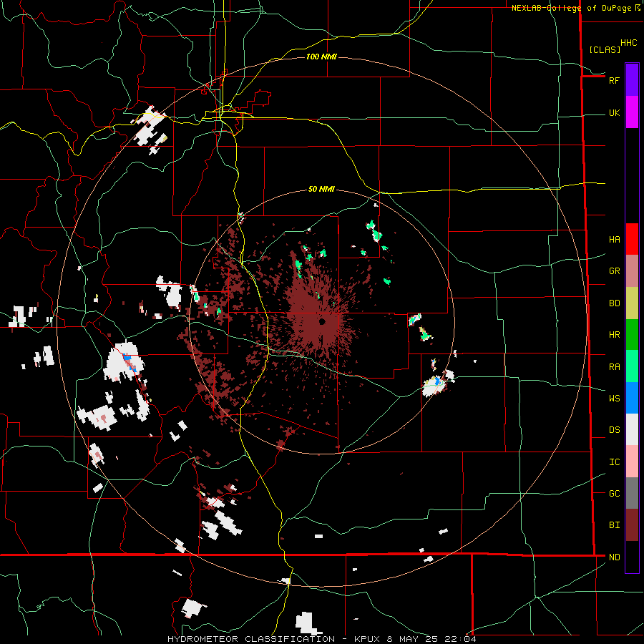Pick the HR dark green legend swatch
Viewport: 644px width, 644px height.
[x=632, y=335]
